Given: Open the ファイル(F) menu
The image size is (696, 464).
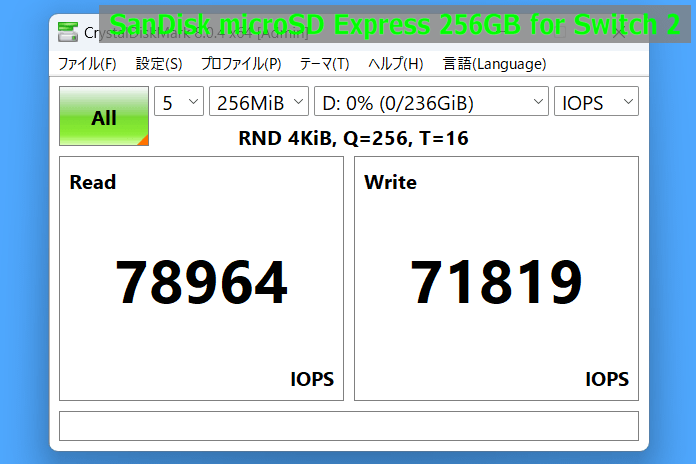Looking at the screenshot, I should pos(87,64).
